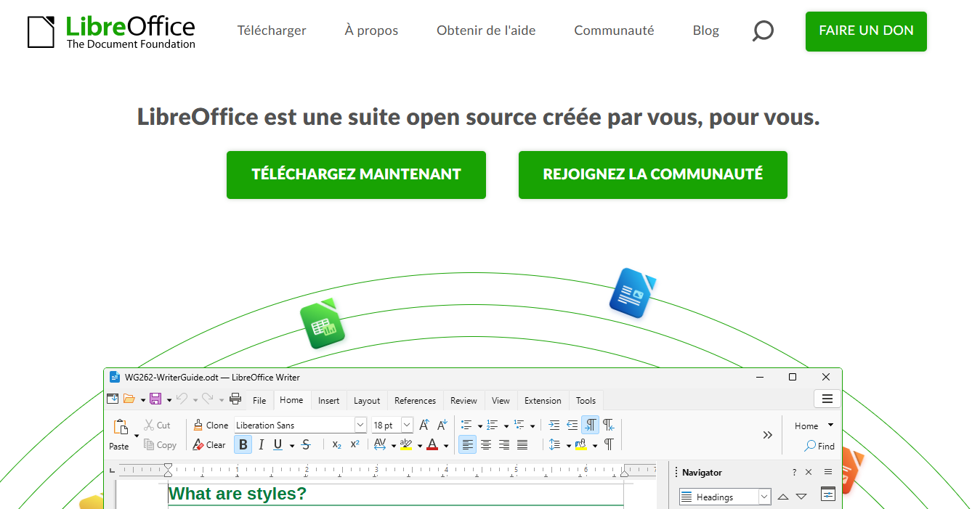Open the Obtenir de l'aide link
980x509 pixels.
click(x=486, y=30)
